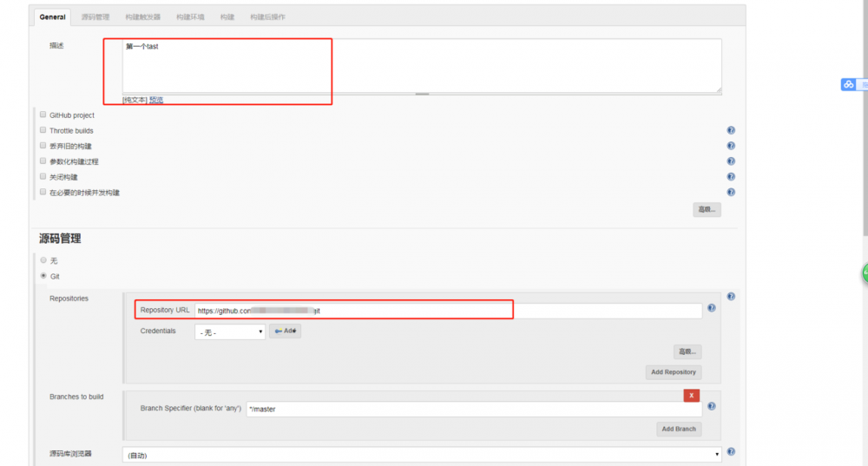Screen dimensions: 868x466
Task: Click the Branch Specifier input field
Action: pyautogui.click(x=474, y=409)
